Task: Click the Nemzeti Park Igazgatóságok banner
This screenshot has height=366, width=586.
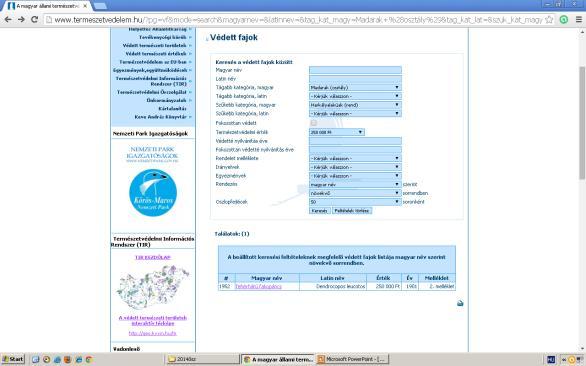Action: pyautogui.click(x=152, y=154)
